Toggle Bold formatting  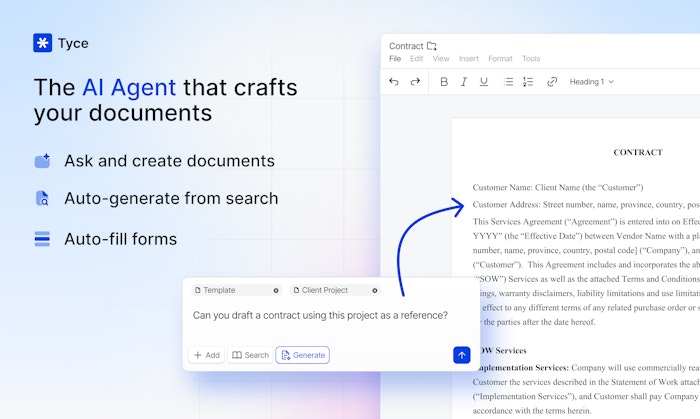click(x=444, y=82)
